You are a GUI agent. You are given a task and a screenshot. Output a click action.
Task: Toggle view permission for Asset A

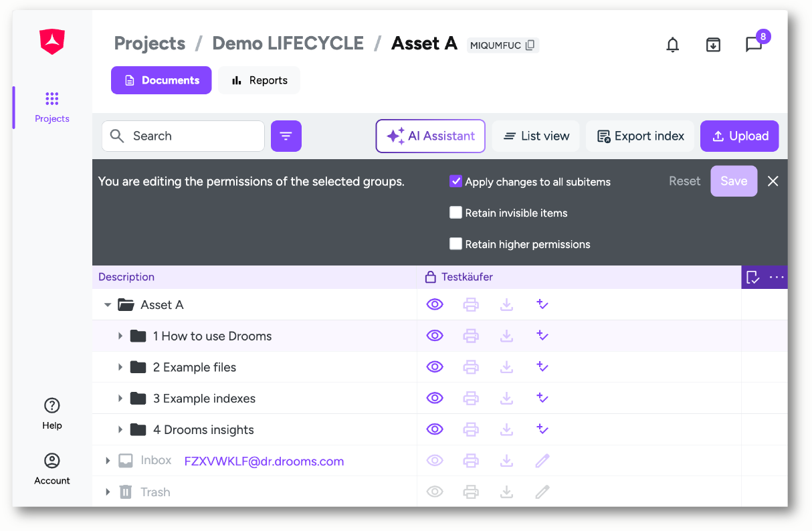(x=435, y=305)
